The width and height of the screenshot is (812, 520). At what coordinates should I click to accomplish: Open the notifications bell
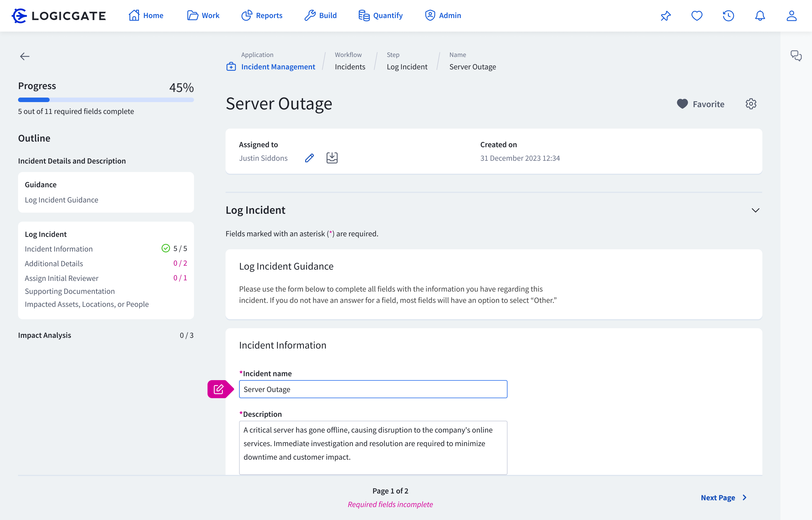point(759,16)
